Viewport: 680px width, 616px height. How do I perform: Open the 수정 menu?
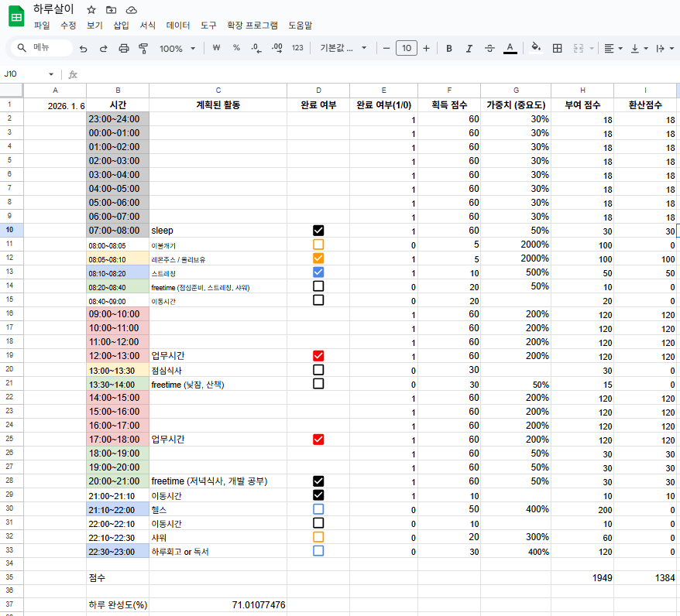tap(68, 26)
